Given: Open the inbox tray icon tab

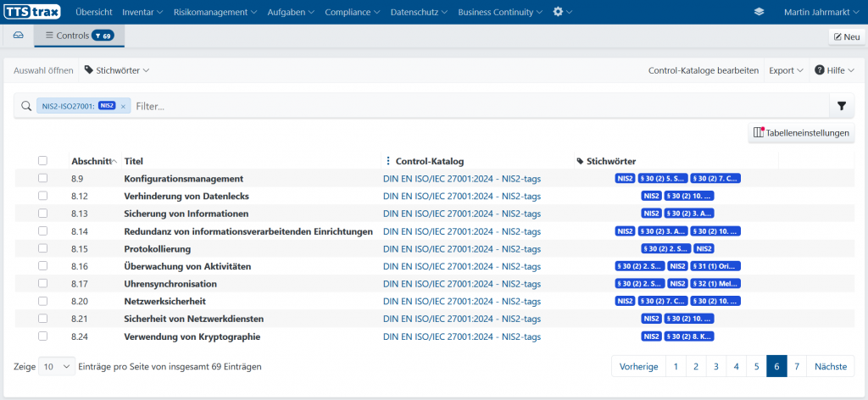Looking at the screenshot, I should [x=18, y=36].
